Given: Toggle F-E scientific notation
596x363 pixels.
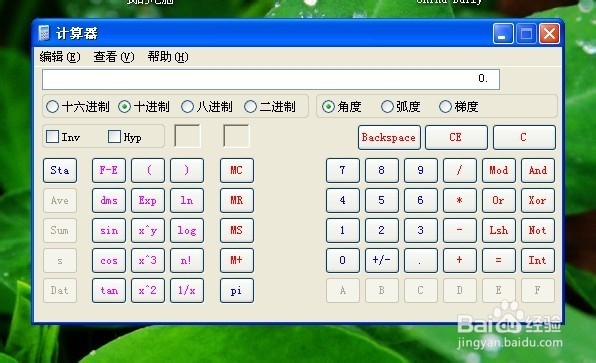Looking at the screenshot, I should (109, 170).
